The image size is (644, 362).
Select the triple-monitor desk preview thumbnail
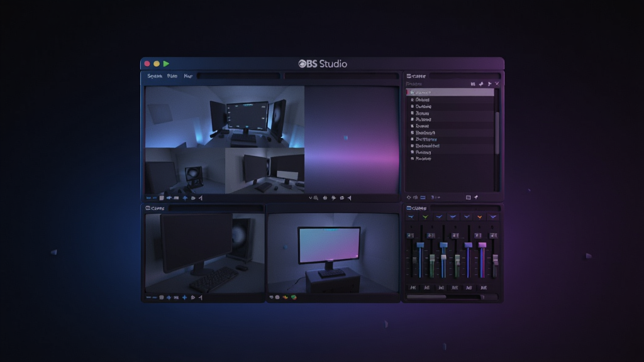(225, 116)
